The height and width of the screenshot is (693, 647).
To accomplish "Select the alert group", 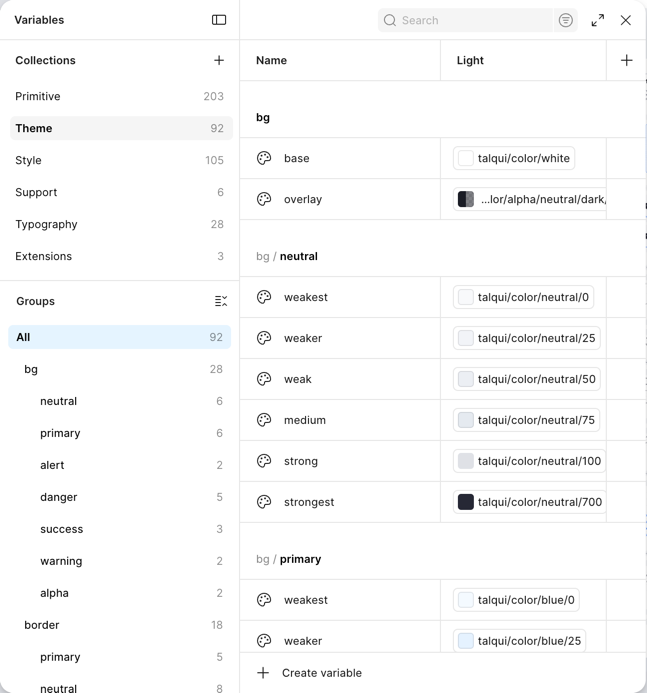I will tap(119, 465).
